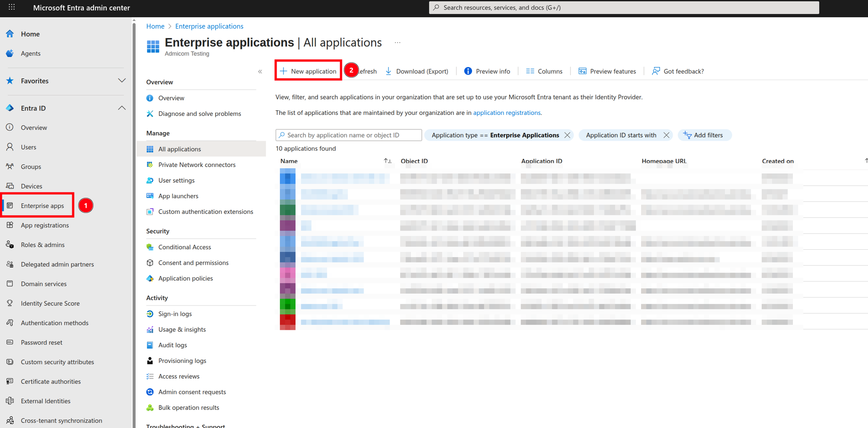This screenshot has height=428, width=868.
Task: Click the Got feedback person icon
Action: click(656, 71)
